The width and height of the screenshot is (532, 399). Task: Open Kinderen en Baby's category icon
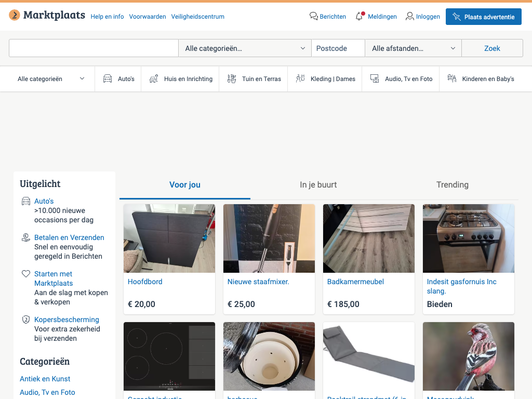click(451, 79)
